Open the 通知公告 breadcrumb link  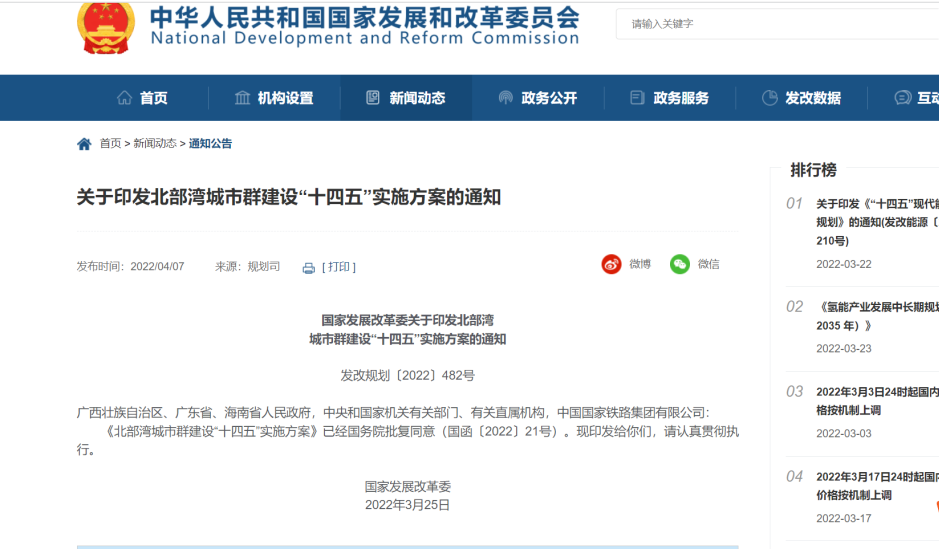tap(210, 144)
